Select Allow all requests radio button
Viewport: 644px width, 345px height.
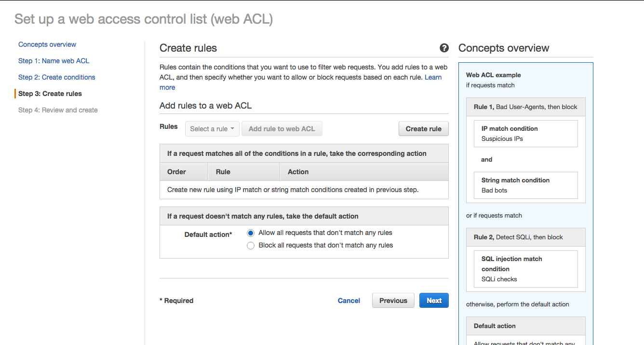tap(251, 233)
